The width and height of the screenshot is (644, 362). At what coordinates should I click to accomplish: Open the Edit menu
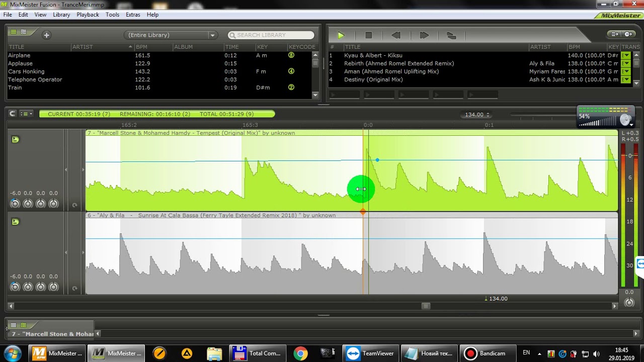[x=23, y=15]
